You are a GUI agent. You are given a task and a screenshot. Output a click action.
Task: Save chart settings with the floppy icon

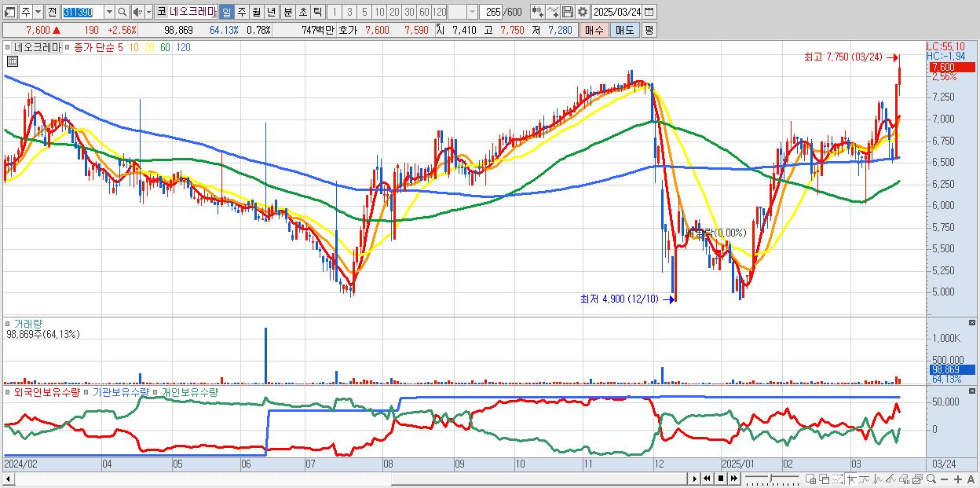tap(568, 12)
